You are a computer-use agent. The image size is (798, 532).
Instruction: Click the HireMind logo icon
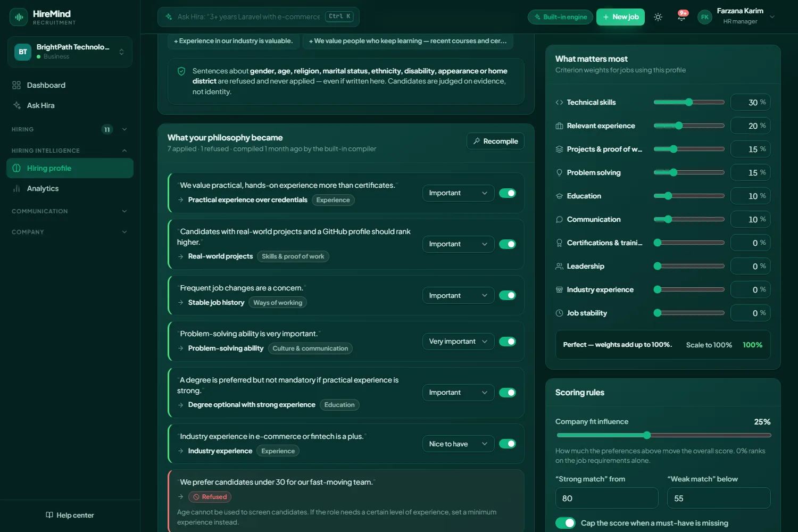click(x=19, y=17)
